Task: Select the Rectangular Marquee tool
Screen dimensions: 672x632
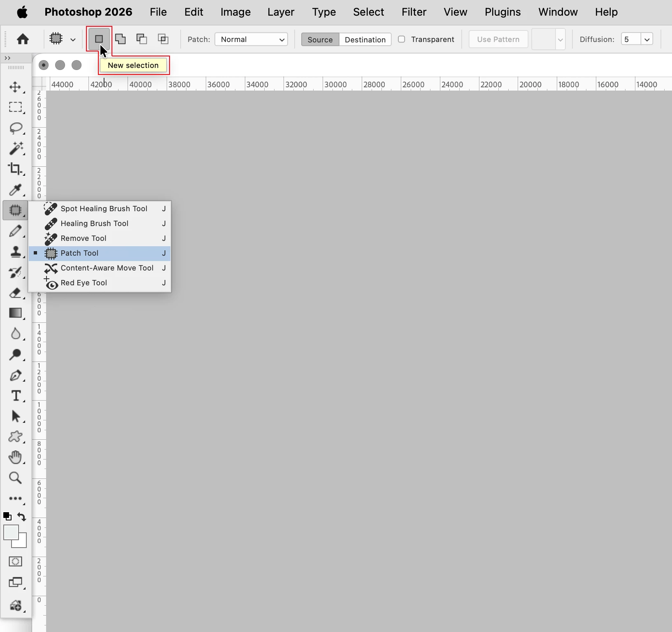Action: click(x=16, y=107)
